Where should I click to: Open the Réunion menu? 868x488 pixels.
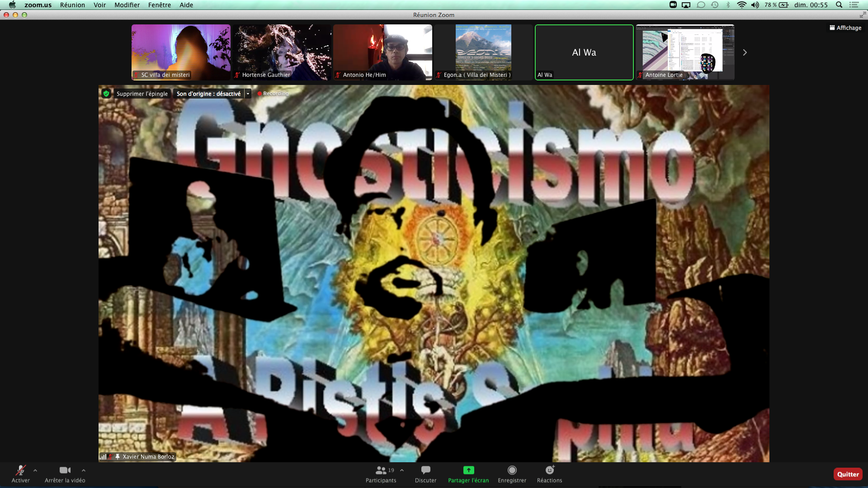[72, 5]
